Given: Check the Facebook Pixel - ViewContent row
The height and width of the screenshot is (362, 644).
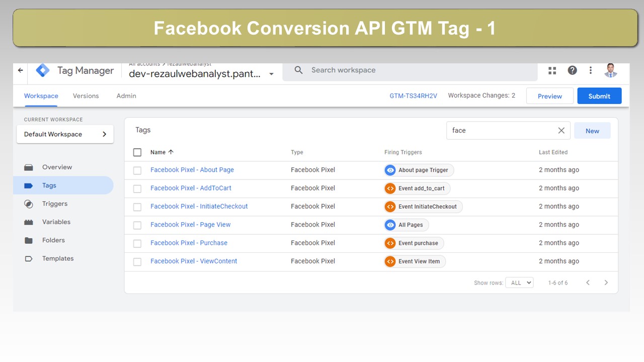Looking at the screenshot, I should tap(137, 261).
